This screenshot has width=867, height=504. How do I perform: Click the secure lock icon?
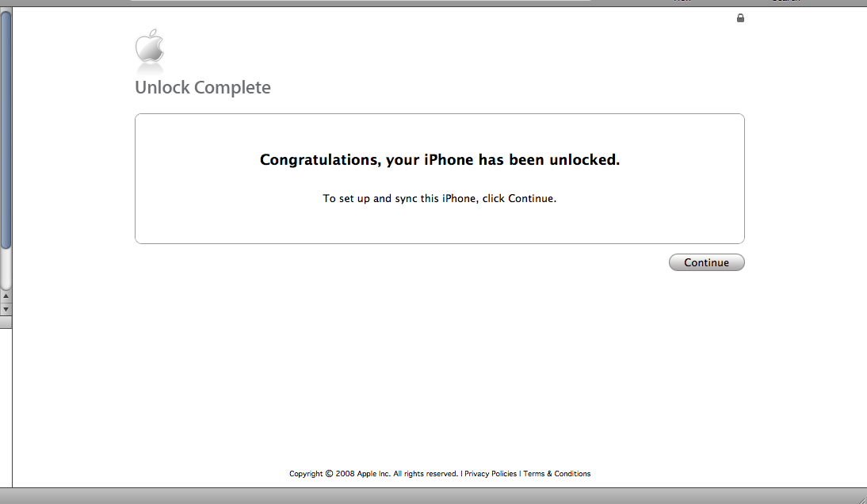pyautogui.click(x=740, y=18)
